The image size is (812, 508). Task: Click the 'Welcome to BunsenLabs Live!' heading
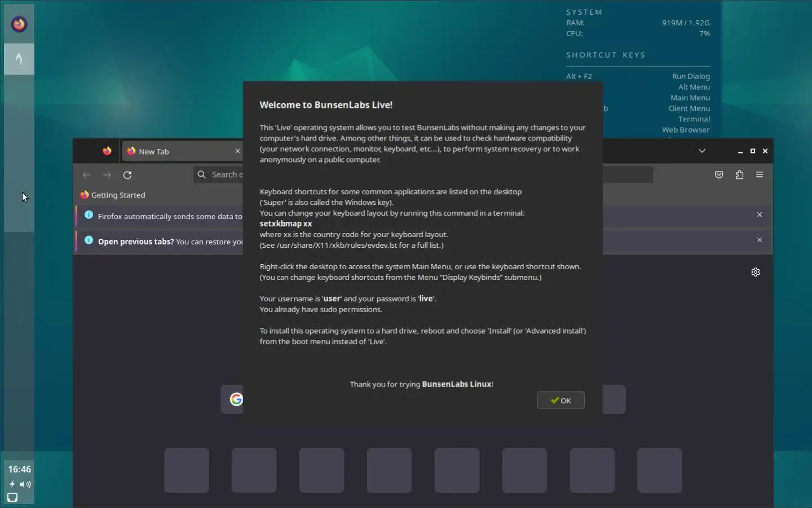coord(326,105)
